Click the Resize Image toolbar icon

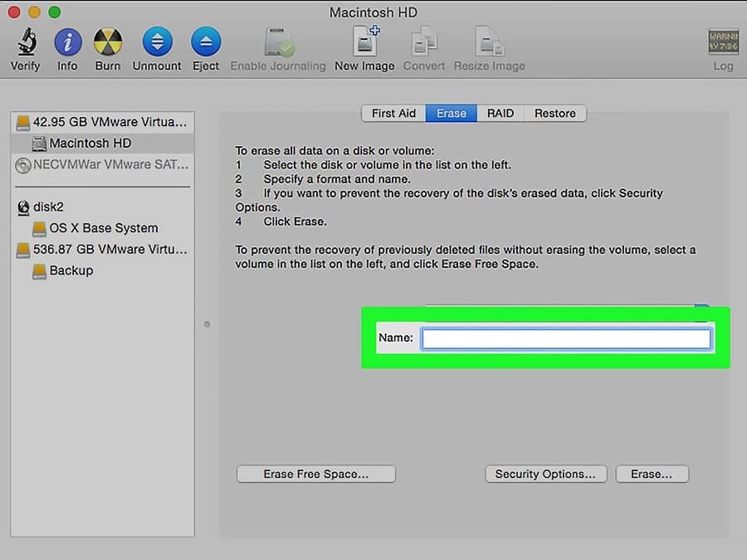pyautogui.click(x=489, y=42)
